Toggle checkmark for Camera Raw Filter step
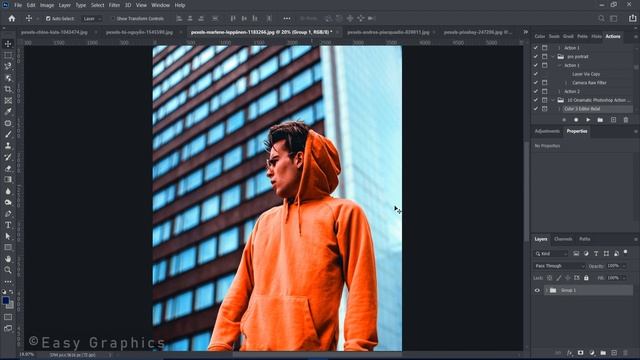The width and height of the screenshot is (640, 360). (536, 82)
